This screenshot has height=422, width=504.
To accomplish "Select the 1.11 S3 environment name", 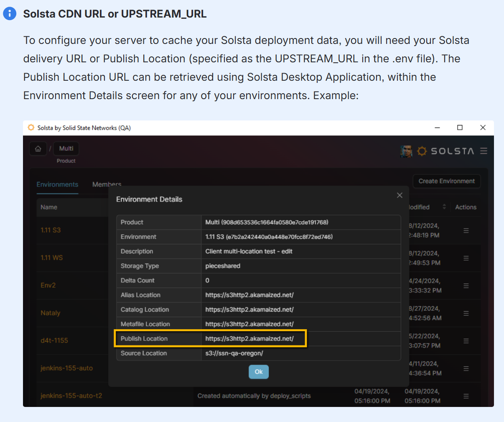I will (x=51, y=230).
